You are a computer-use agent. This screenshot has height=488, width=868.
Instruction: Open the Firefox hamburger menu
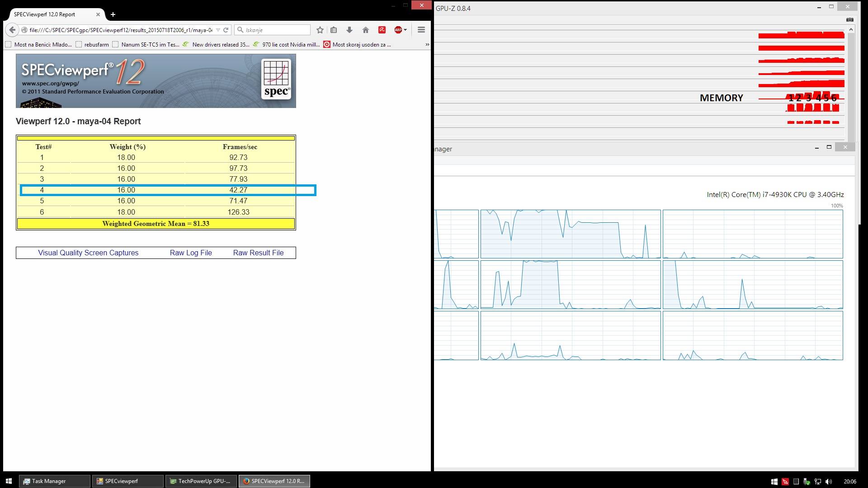pos(421,30)
